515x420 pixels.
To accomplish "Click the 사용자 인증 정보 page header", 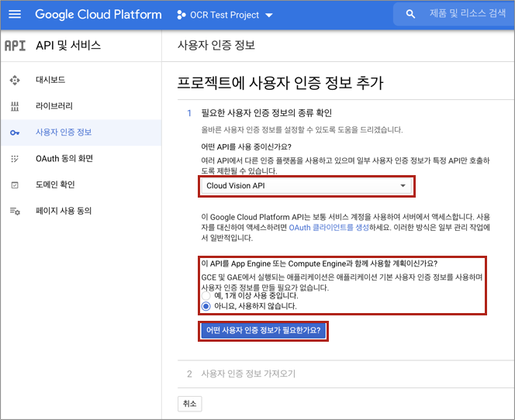I will click(x=216, y=45).
